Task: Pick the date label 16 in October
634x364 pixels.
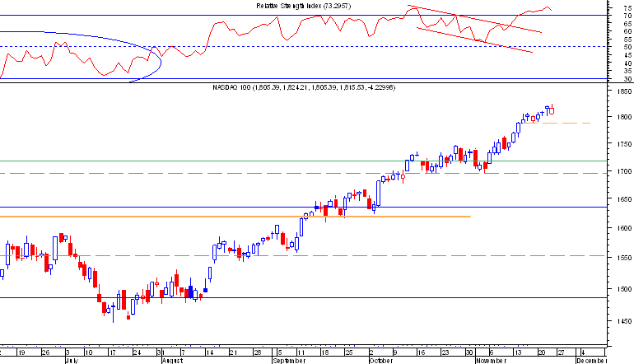Action: (x=421, y=352)
